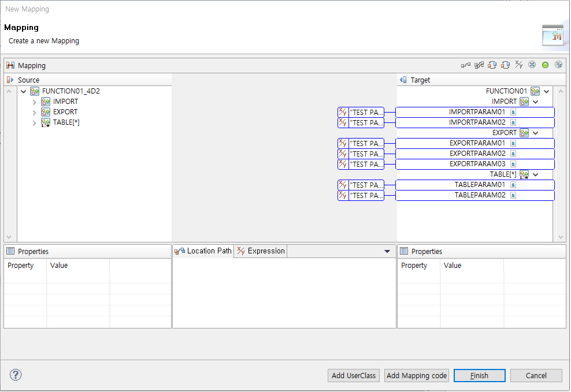Click the circled X remove-mappings toolbar icon
Screen dimensions: 571x392
coord(532,65)
